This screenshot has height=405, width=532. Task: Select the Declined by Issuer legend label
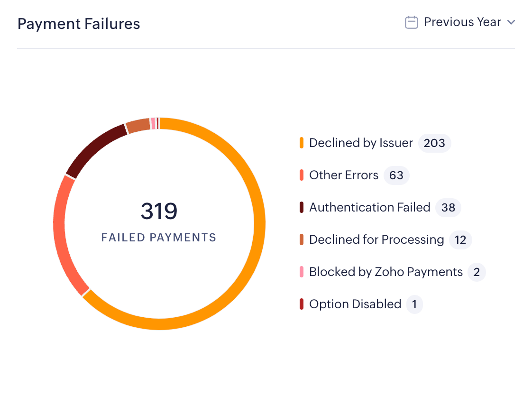click(361, 143)
